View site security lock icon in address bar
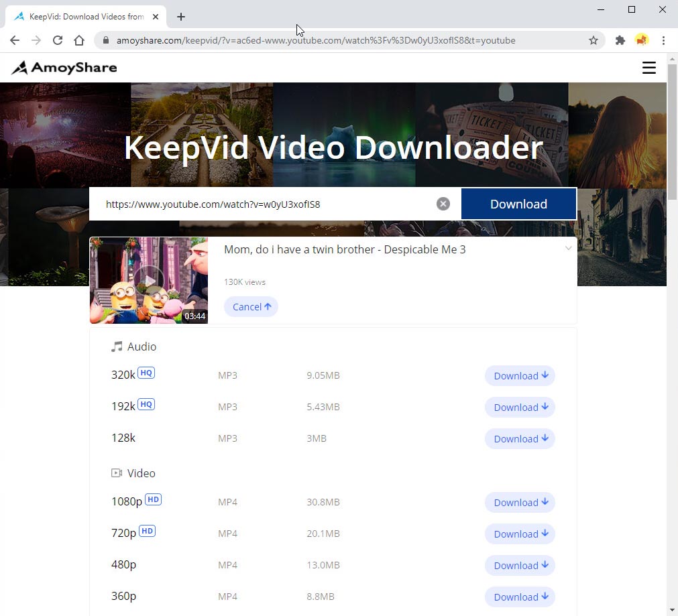The image size is (678, 616). coord(105,40)
